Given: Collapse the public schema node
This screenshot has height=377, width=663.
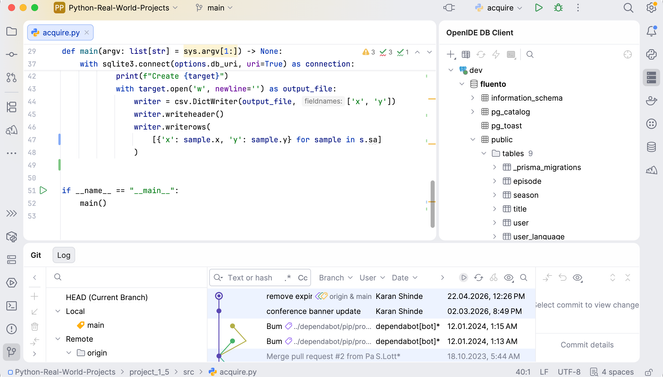Looking at the screenshot, I should 473,139.
